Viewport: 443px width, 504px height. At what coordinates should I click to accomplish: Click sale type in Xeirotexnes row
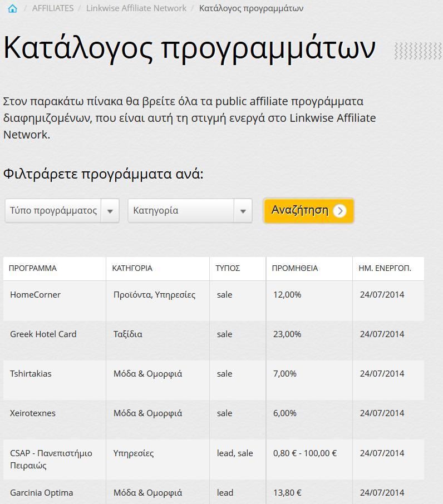224,413
